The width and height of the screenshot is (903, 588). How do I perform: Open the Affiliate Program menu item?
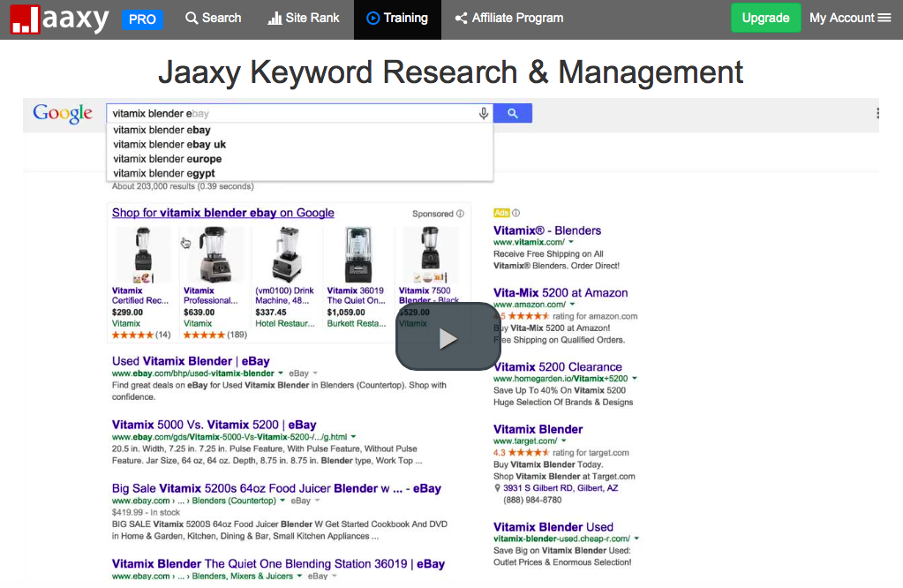click(509, 19)
